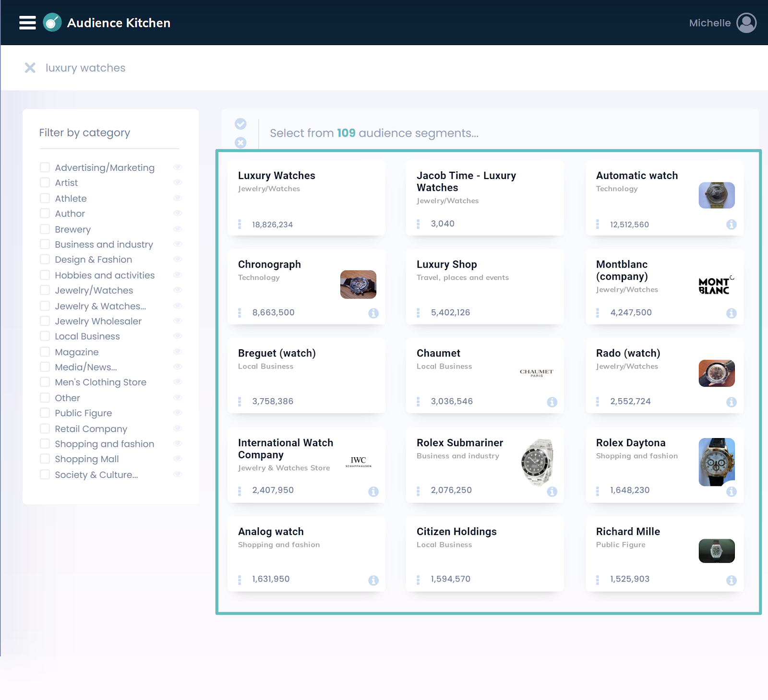The width and height of the screenshot is (768, 700).
Task: Click the Media/News... filter label
Action: pos(86,367)
